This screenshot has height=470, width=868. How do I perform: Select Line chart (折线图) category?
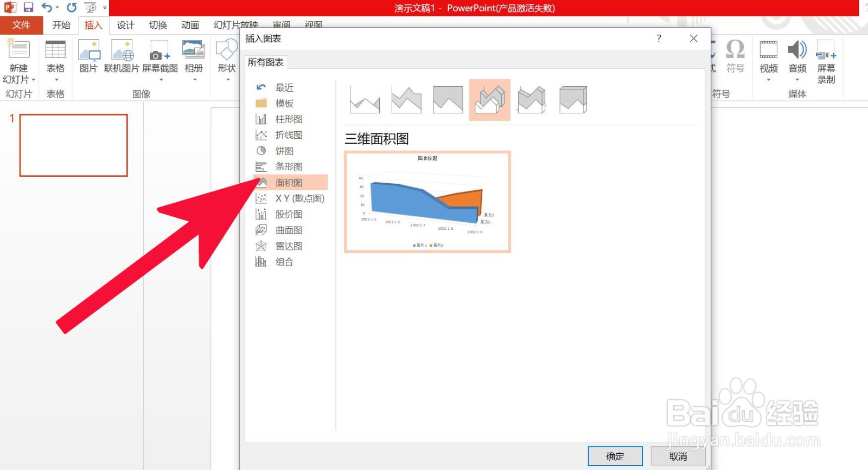[x=291, y=134]
